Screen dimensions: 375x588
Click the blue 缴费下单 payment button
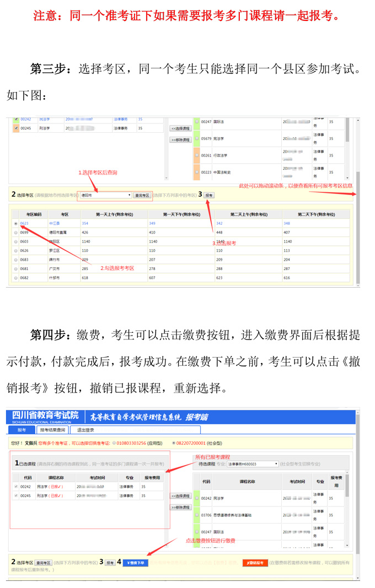point(135,563)
